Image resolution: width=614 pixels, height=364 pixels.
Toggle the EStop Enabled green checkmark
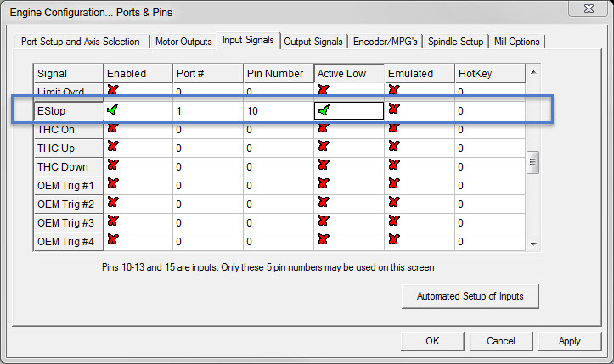point(112,109)
